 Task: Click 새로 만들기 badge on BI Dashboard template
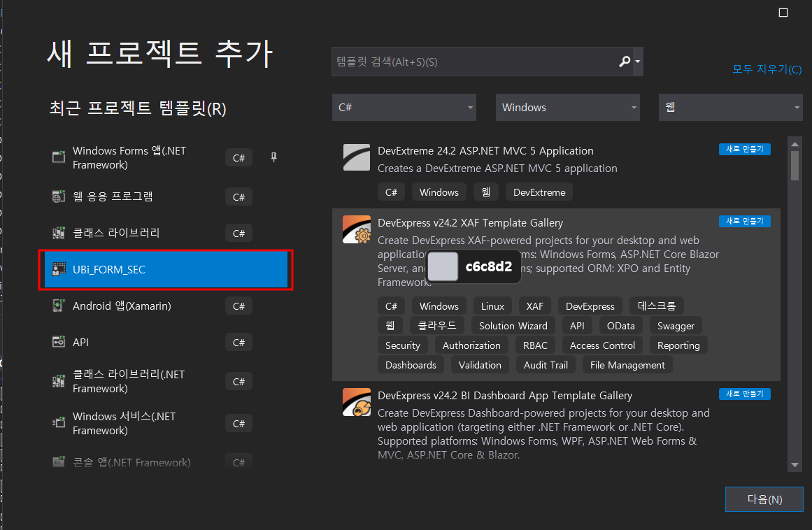point(745,394)
